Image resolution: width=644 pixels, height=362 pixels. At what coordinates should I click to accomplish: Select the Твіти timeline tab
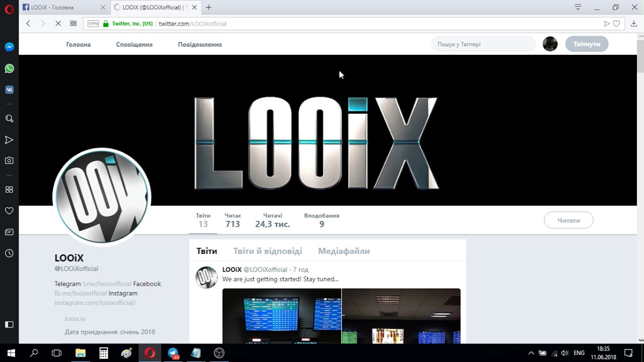pyautogui.click(x=207, y=251)
